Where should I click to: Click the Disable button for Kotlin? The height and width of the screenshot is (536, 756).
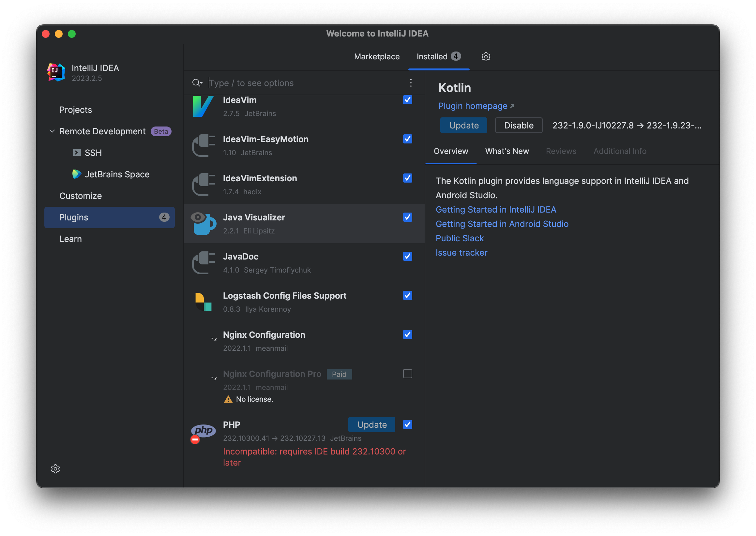[519, 126]
